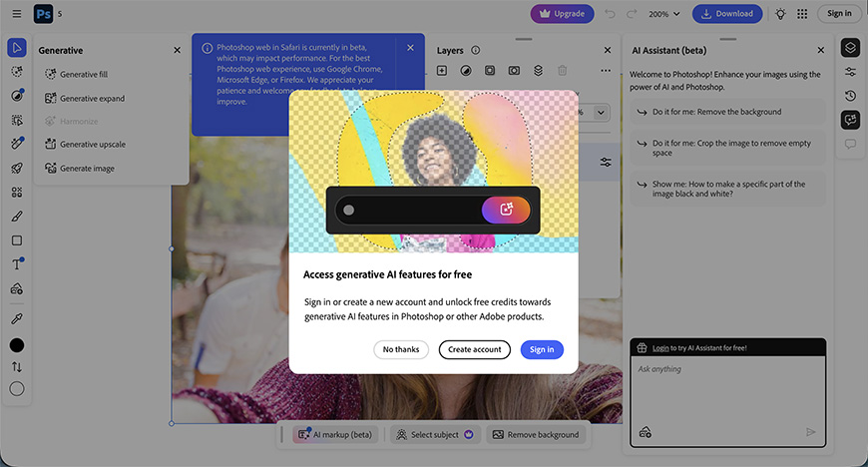The height and width of the screenshot is (467, 868).
Task: Add a layer mask
Action: [x=490, y=71]
